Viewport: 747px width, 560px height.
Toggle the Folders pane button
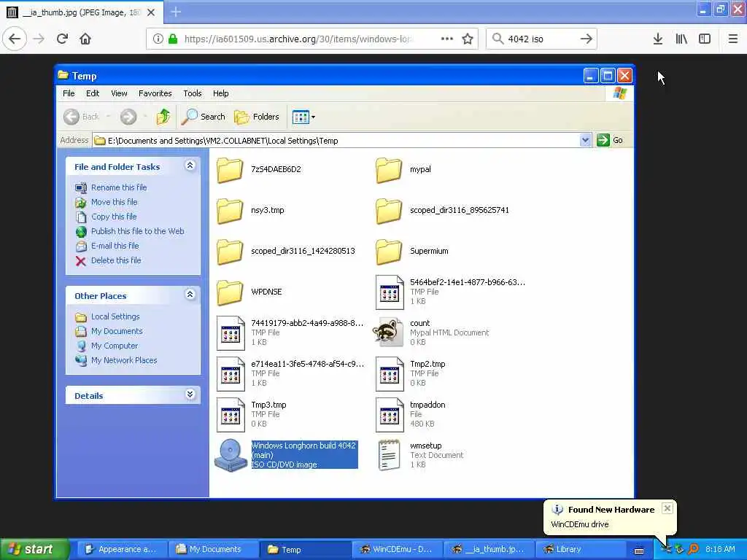[257, 116]
